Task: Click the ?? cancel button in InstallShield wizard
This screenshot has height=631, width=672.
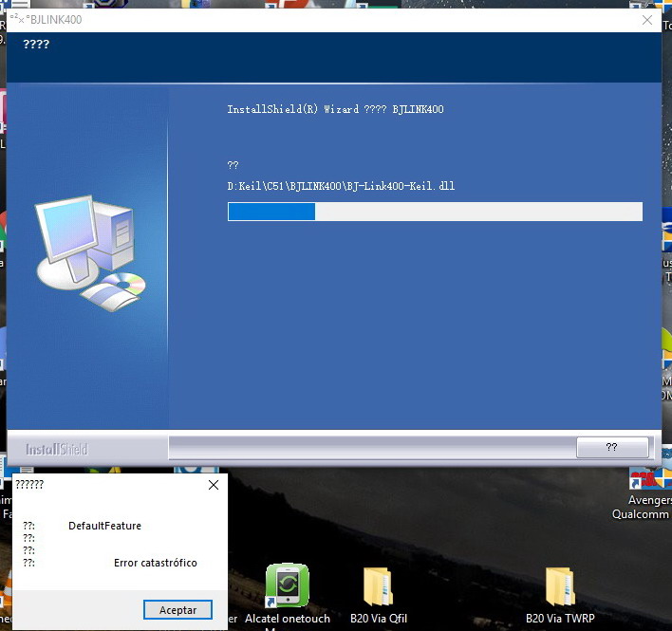Action: [x=612, y=447]
